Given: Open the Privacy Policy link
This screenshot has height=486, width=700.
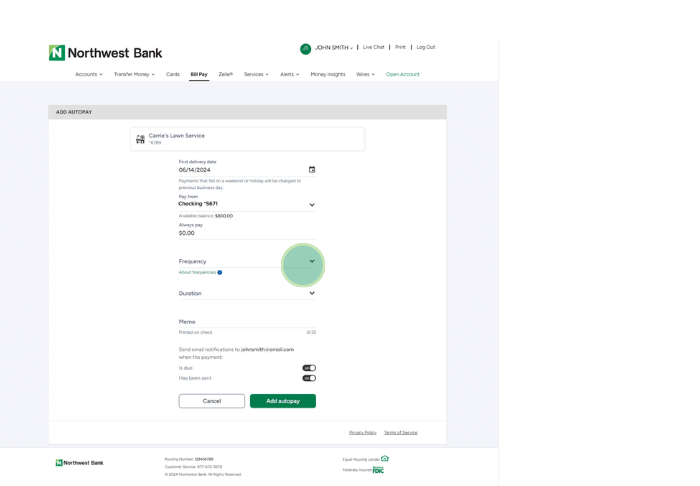Looking at the screenshot, I should click(362, 432).
